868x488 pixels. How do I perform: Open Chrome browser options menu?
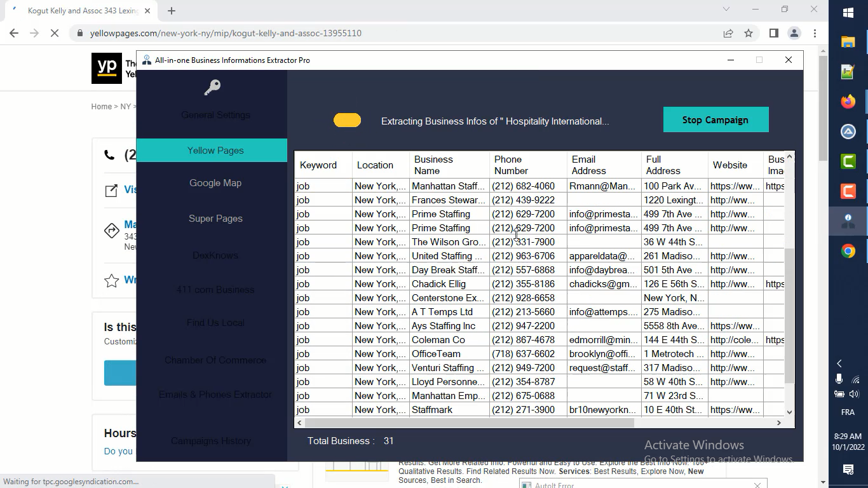click(815, 33)
